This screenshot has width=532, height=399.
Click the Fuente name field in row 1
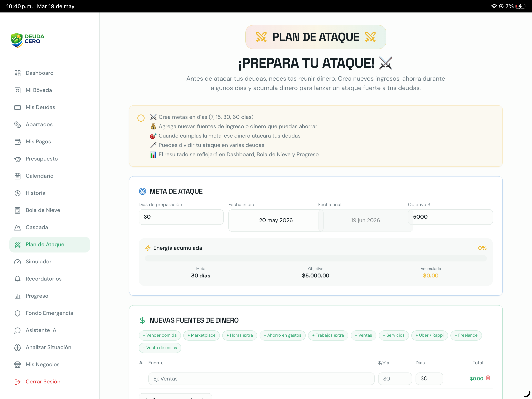[x=261, y=379]
